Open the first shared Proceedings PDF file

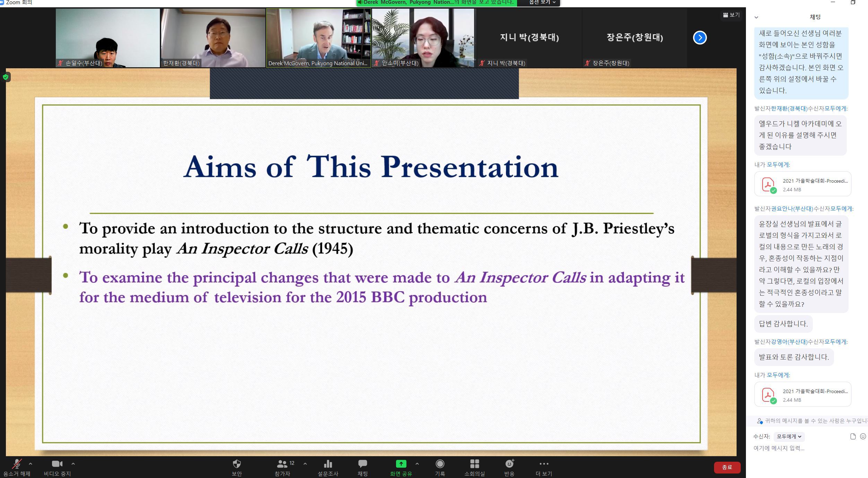coord(802,184)
